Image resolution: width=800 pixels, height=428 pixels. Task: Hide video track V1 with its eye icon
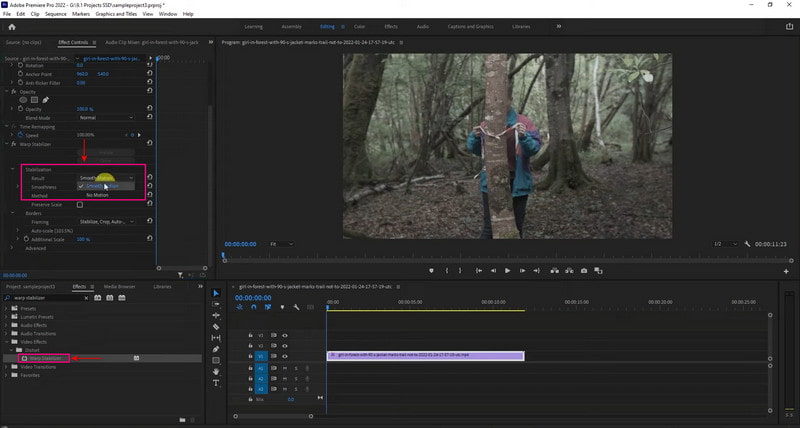[285, 356]
